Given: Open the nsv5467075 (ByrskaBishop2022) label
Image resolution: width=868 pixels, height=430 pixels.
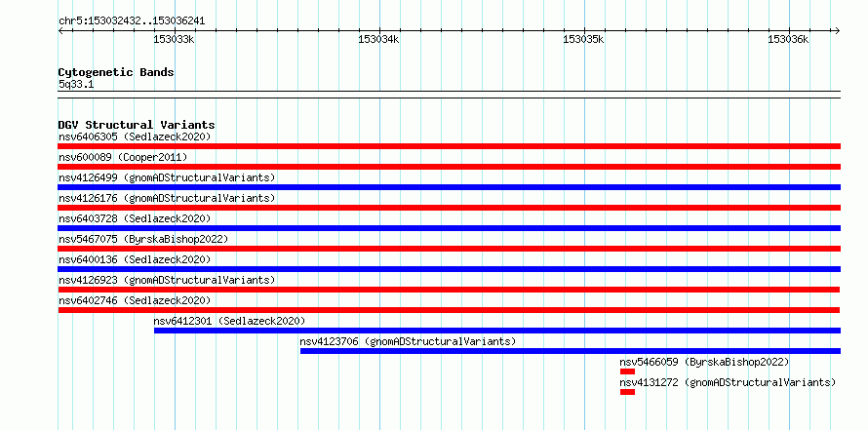Looking at the screenshot, I should pos(143,239).
